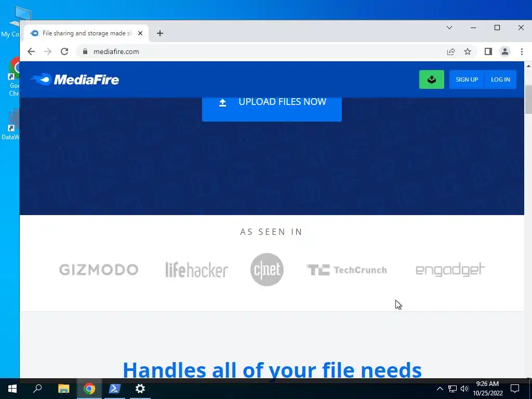Click UPLOAD FILES NOW button
This screenshot has width=532, height=399.
click(272, 109)
